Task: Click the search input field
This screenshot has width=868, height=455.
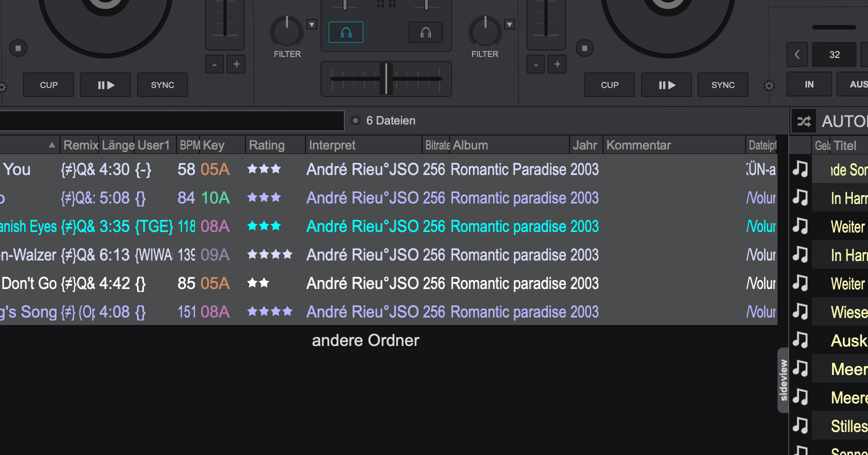Action: (170, 121)
